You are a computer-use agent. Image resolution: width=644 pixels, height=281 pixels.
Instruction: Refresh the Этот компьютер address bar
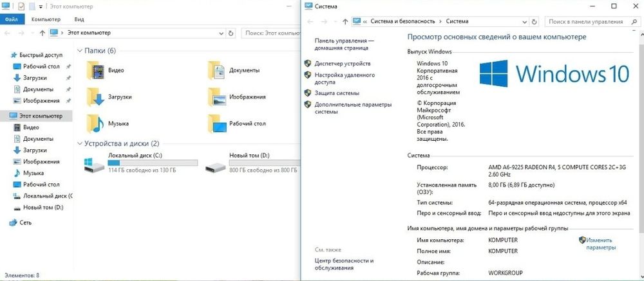(231, 33)
